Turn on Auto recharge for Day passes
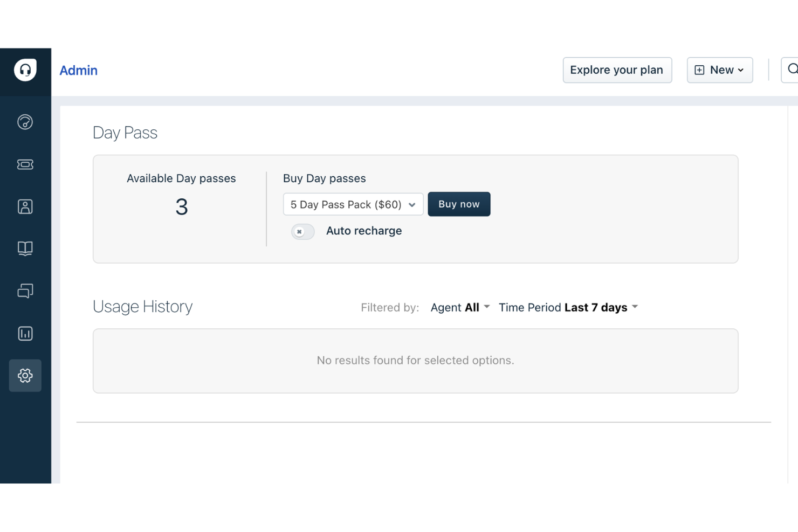The height and width of the screenshot is (532, 798). pos(302,231)
